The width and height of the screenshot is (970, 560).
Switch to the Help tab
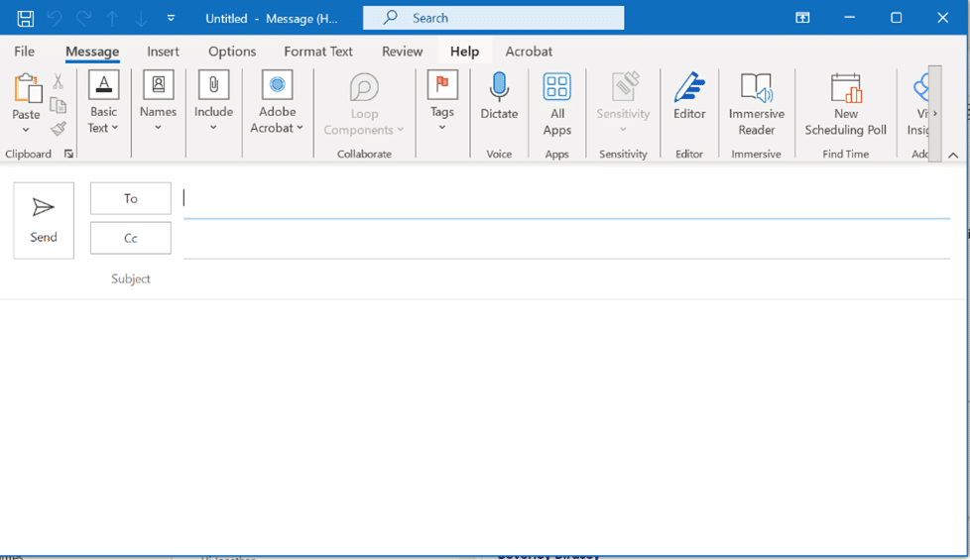[464, 52]
